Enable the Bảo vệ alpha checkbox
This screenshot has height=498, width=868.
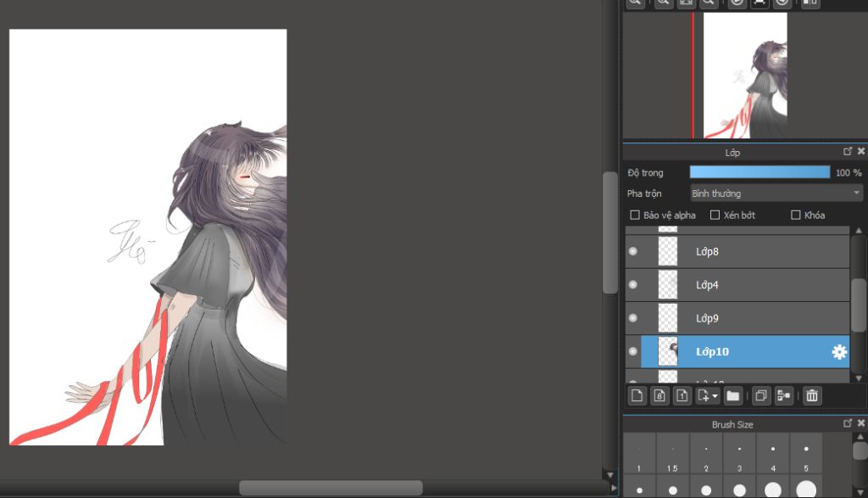tap(635, 215)
